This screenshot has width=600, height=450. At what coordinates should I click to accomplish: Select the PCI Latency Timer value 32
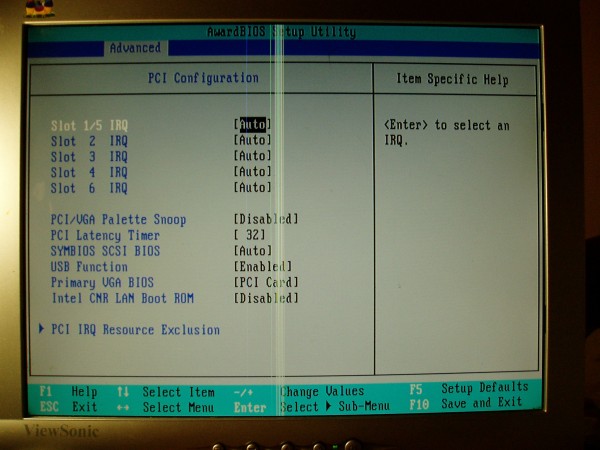[251, 235]
